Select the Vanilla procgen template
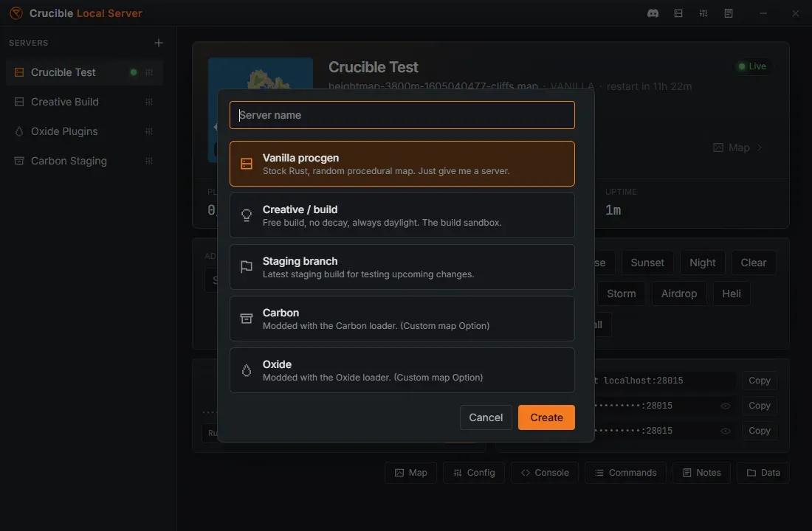The image size is (812, 531). click(x=402, y=164)
